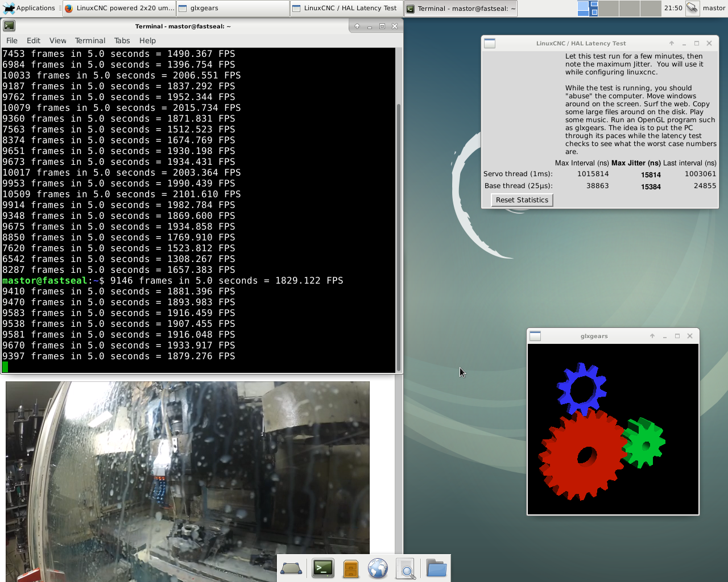Switch to the Firefox LinuxCNC powered taskbar button
Image resolution: width=728 pixels, height=582 pixels.
(x=119, y=8)
